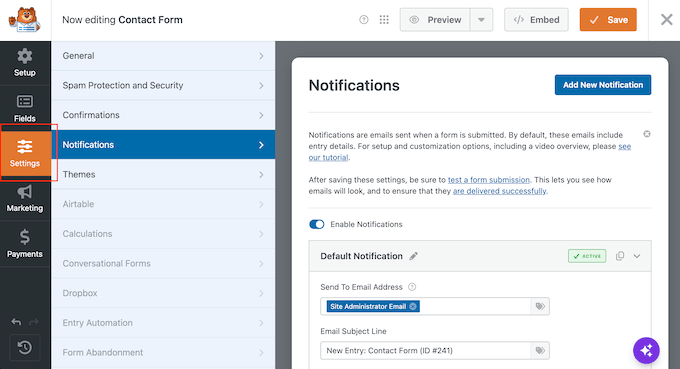Click the Preview button
This screenshot has width=680, height=369.
[x=435, y=20]
